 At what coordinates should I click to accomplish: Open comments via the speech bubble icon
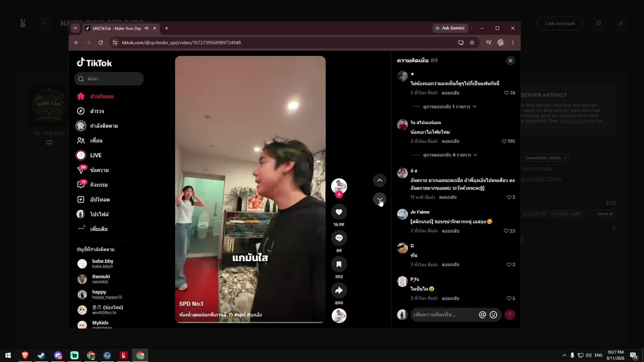click(x=339, y=238)
